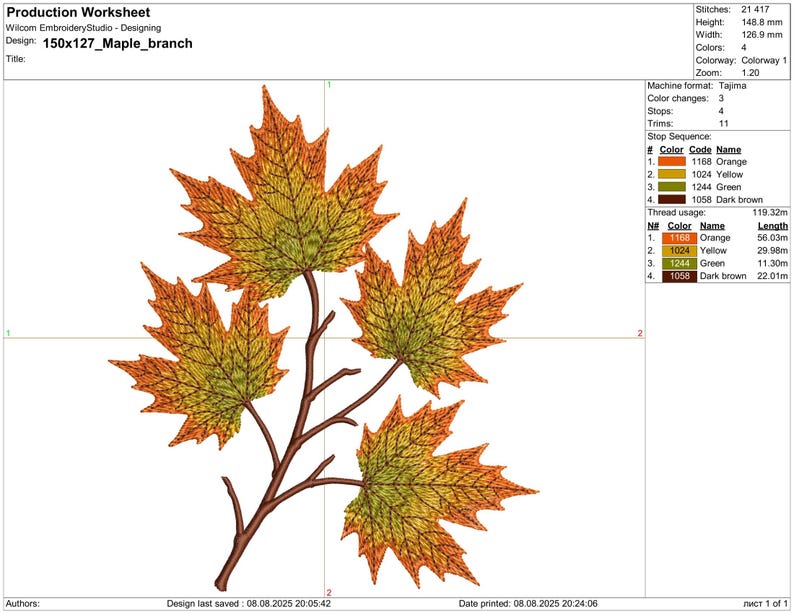Click the Colorway 1 value
This screenshot has width=794, height=614.
(x=764, y=60)
